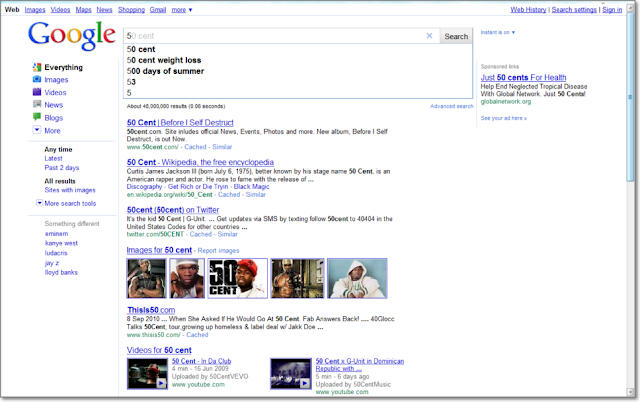Open the first image thumbnail, crossed arms
Viewport: 640px width, 402px height.
[147, 278]
